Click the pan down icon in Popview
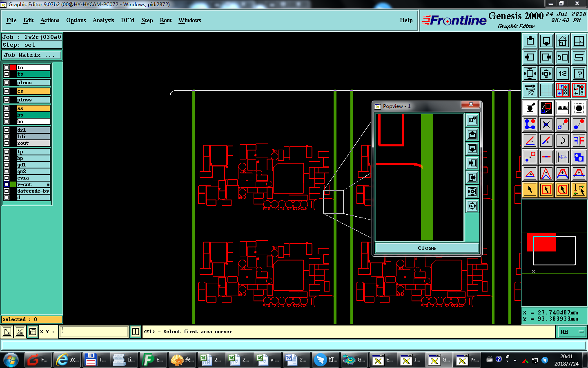 (472, 149)
